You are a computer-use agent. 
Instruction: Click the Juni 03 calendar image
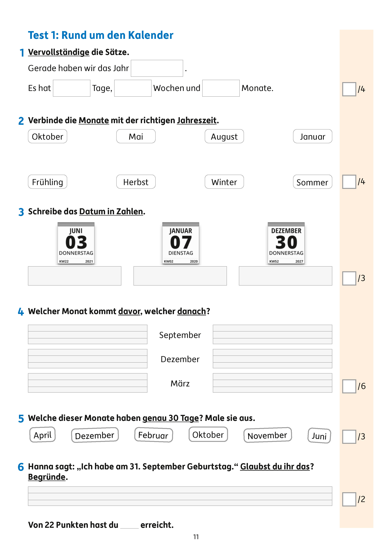(76, 243)
